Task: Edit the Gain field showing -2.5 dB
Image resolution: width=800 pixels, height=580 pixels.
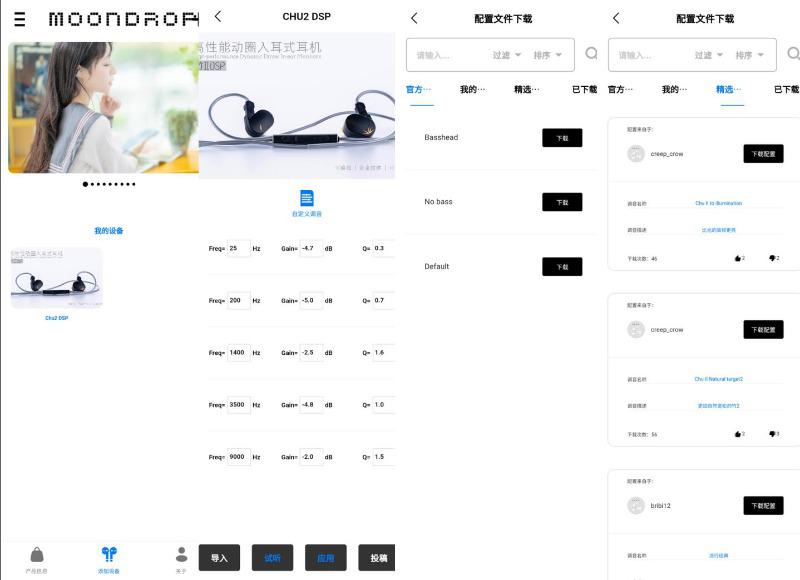Action: [311, 352]
